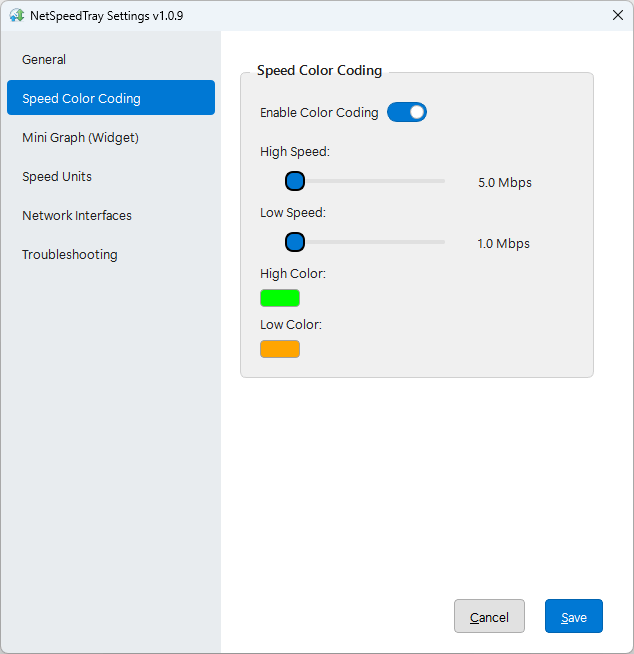Open the General settings section

click(x=111, y=60)
